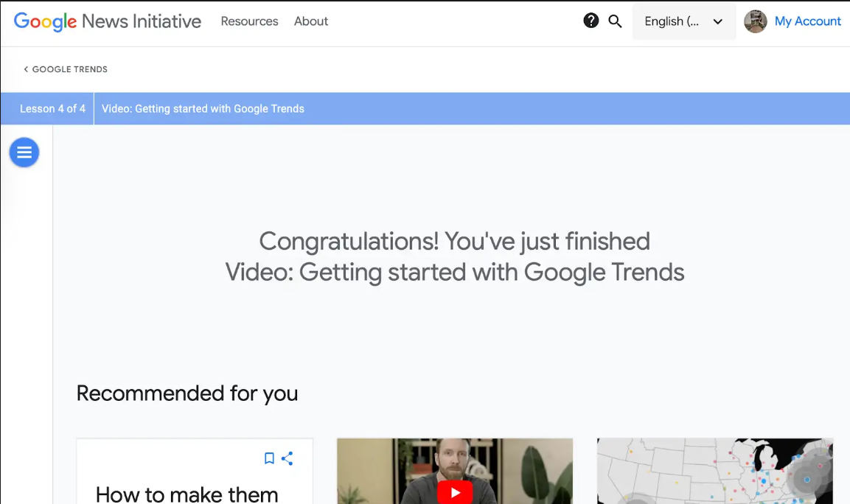
Task: Click the Google News Initiative logo
Action: (x=108, y=21)
